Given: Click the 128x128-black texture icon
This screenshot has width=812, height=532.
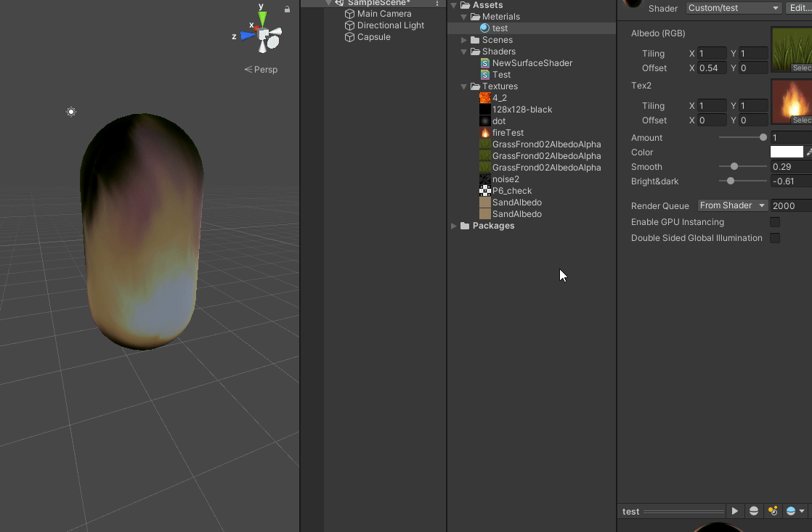Looking at the screenshot, I should pos(484,109).
